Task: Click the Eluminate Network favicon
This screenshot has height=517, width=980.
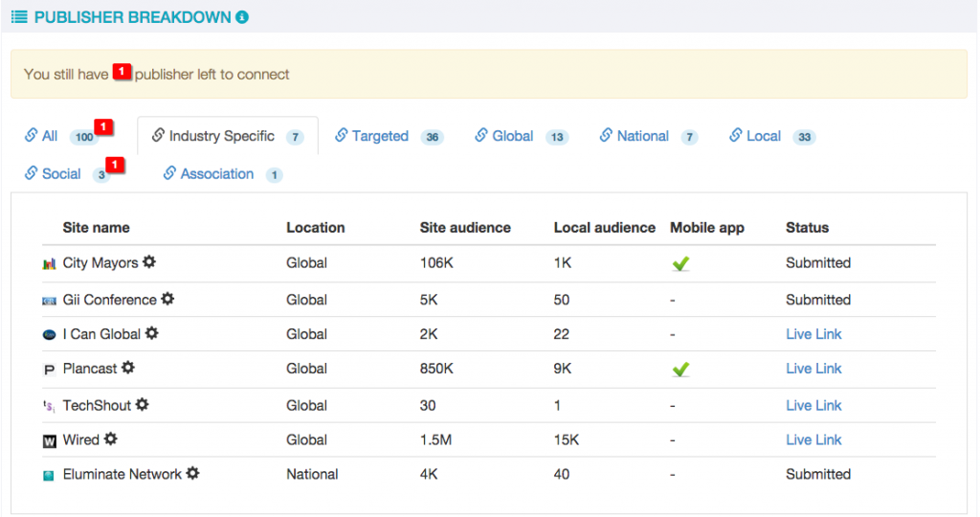Action: [x=48, y=476]
